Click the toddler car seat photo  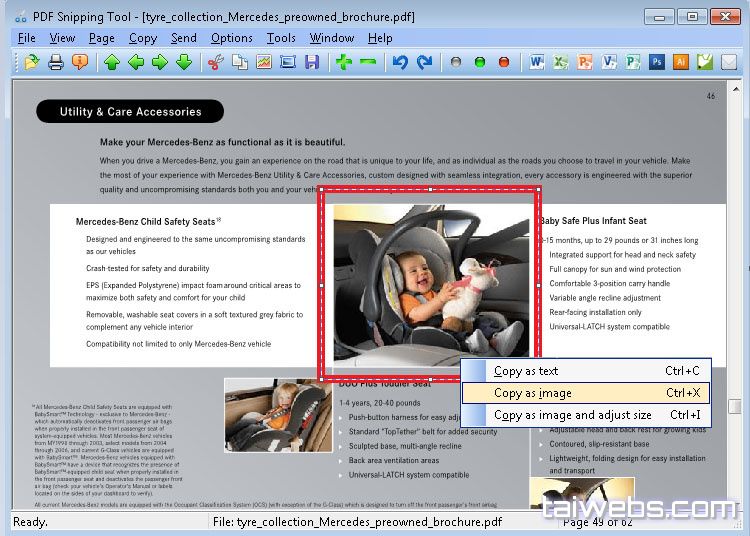(278, 415)
